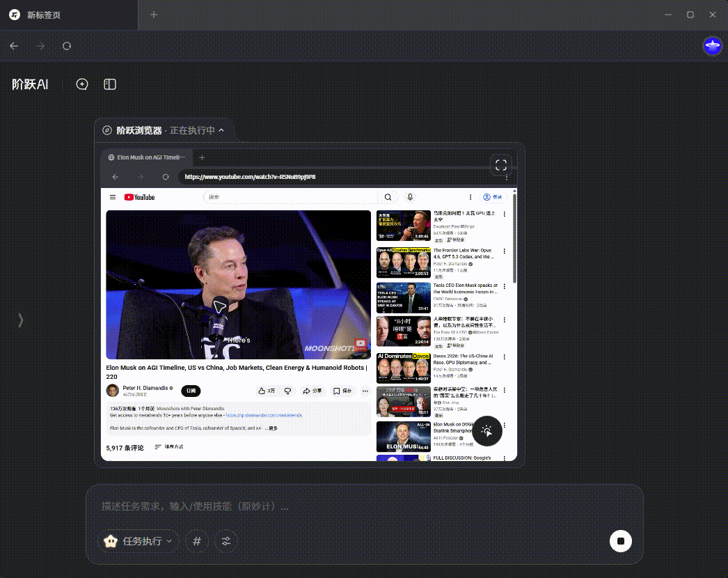Add a new tab in the embedded browser

click(202, 157)
